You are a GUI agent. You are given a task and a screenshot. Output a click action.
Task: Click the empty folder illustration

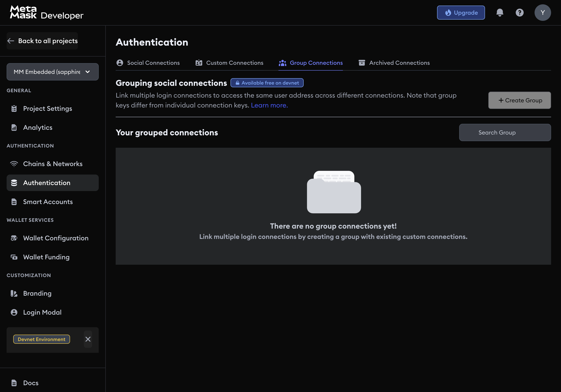[x=334, y=192]
